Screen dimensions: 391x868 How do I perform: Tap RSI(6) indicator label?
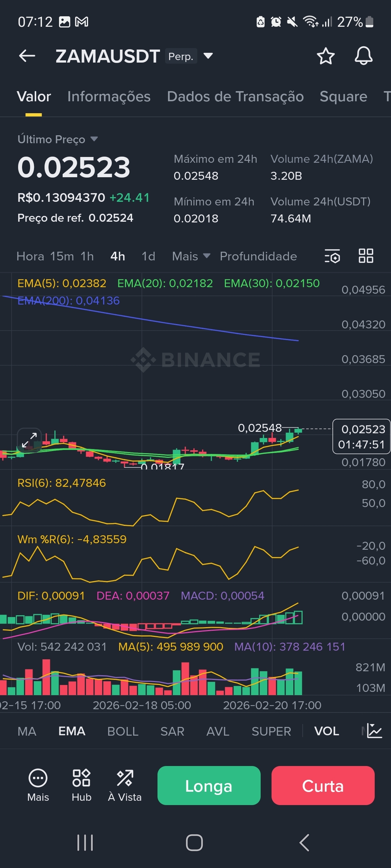(x=62, y=483)
